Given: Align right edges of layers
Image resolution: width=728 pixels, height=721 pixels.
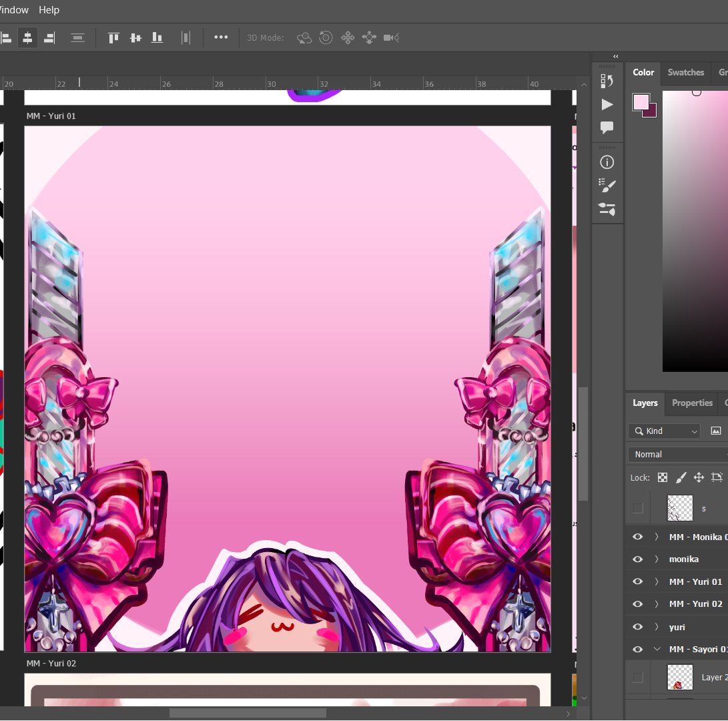Looking at the screenshot, I should [x=49, y=37].
